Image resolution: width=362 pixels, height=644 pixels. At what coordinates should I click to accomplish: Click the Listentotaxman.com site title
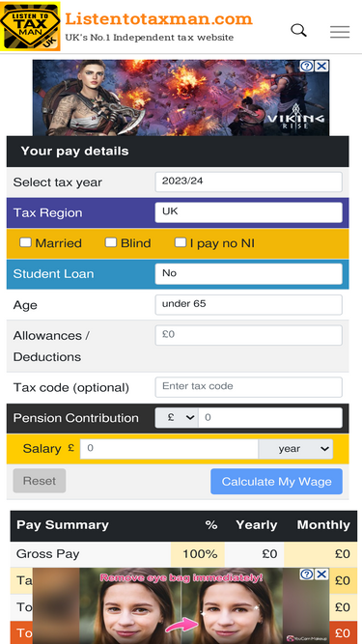pyautogui.click(x=159, y=19)
